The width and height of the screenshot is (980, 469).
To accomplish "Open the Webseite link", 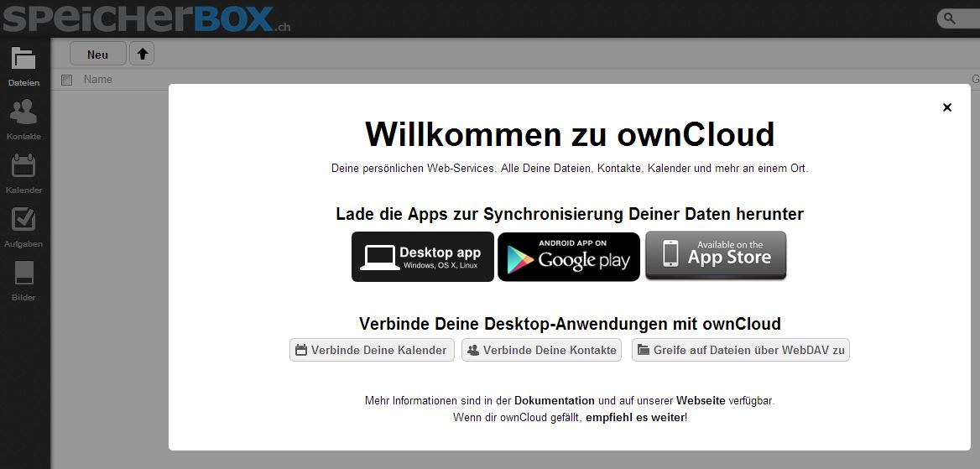I will 701,401.
